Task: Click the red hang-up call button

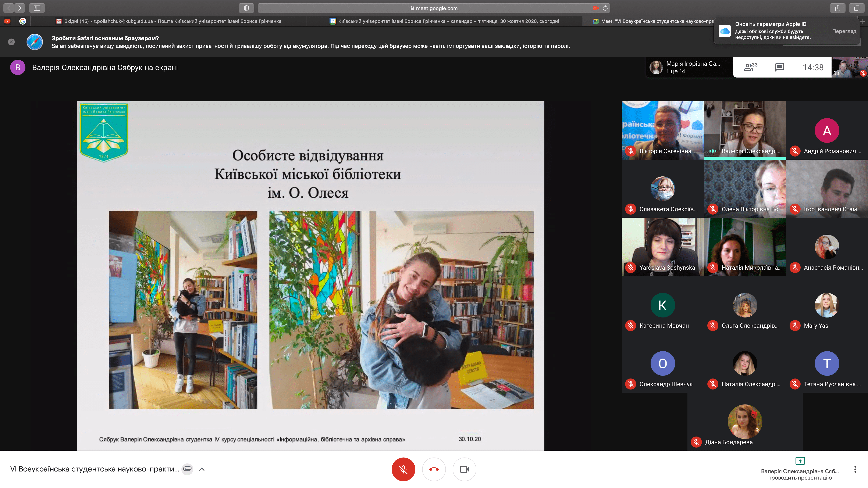Action: coord(434,469)
